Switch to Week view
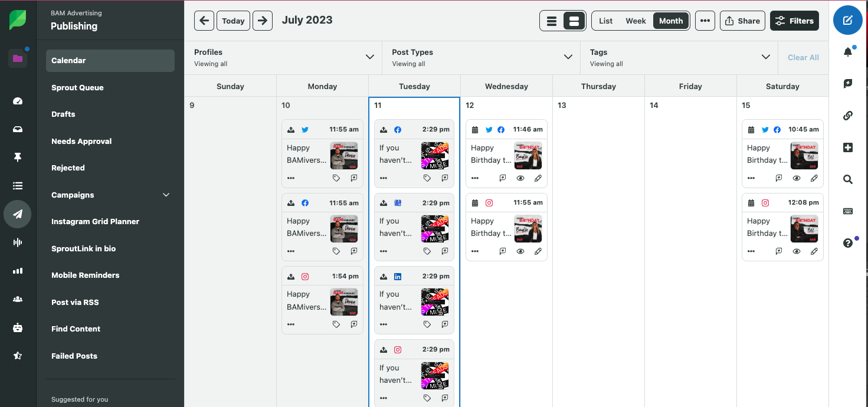868x407 pixels. 636,21
